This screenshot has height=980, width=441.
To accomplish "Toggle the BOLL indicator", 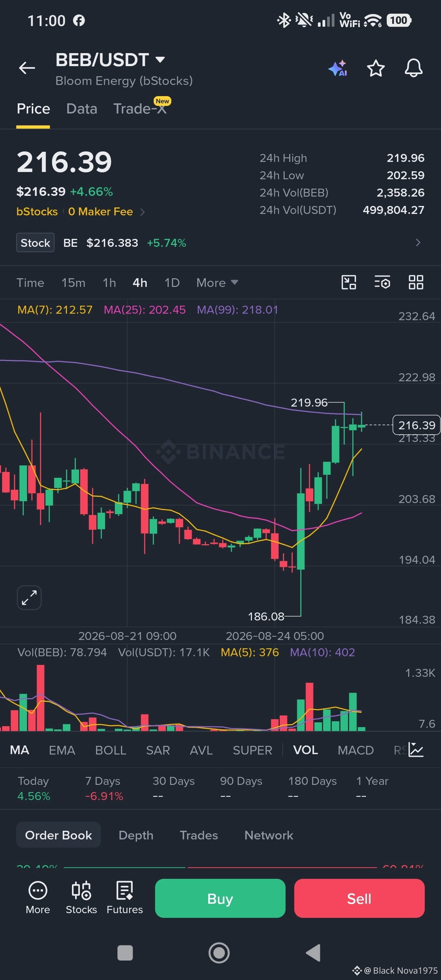I will (x=110, y=750).
